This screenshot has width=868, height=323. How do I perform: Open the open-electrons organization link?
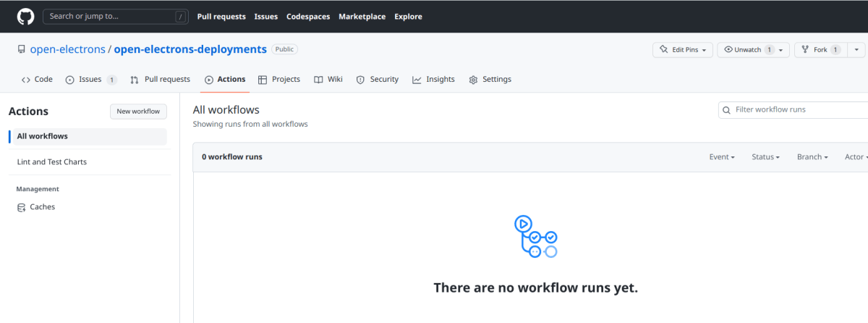[67, 49]
